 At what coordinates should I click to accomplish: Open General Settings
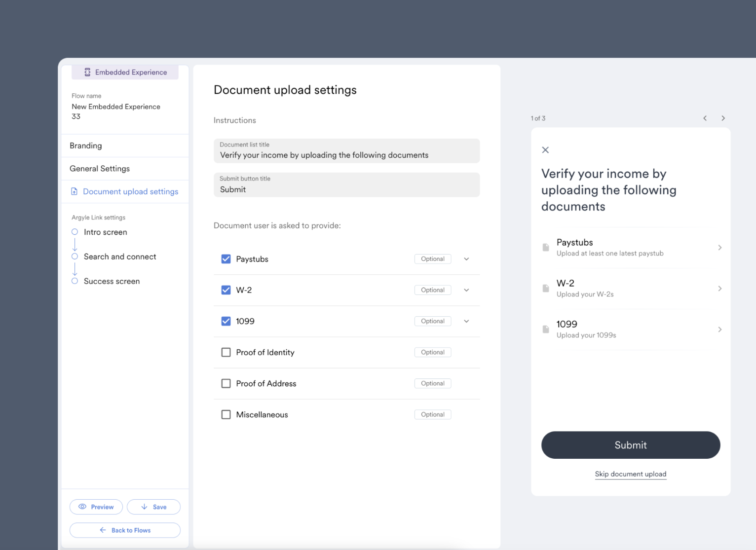[99, 168]
